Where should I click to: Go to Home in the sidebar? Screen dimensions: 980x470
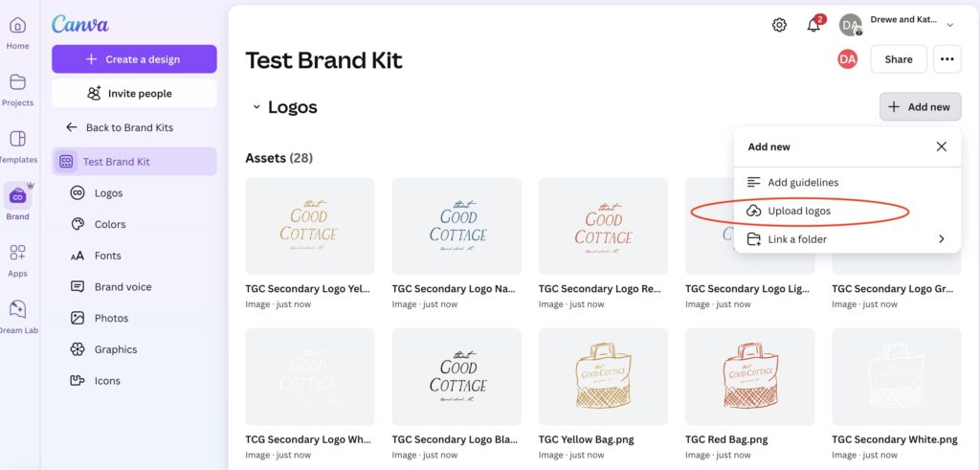(17, 33)
